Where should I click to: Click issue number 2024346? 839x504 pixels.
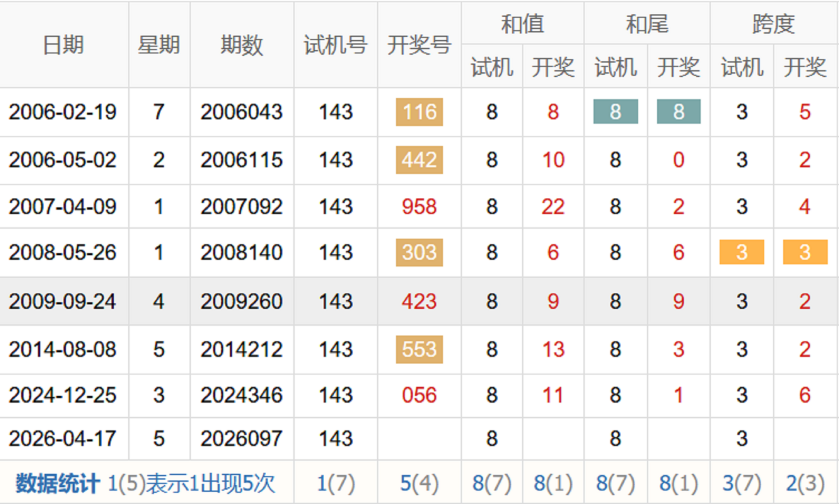[x=242, y=396]
